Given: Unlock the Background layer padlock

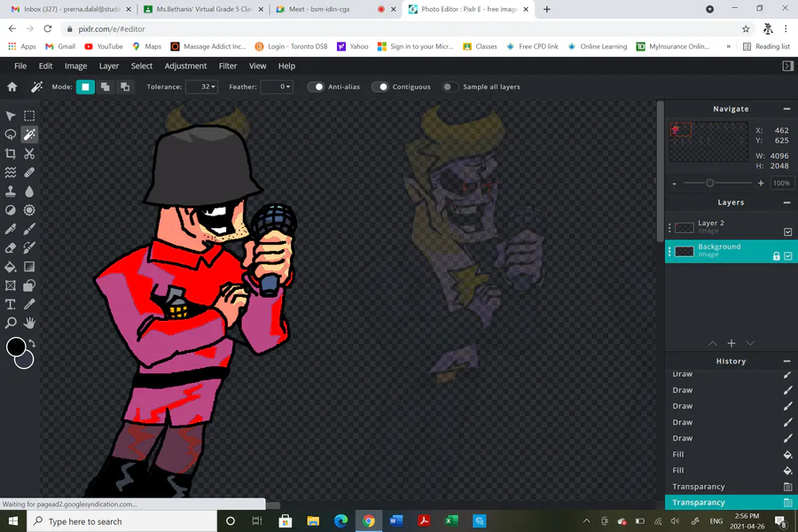Looking at the screenshot, I should (x=776, y=256).
